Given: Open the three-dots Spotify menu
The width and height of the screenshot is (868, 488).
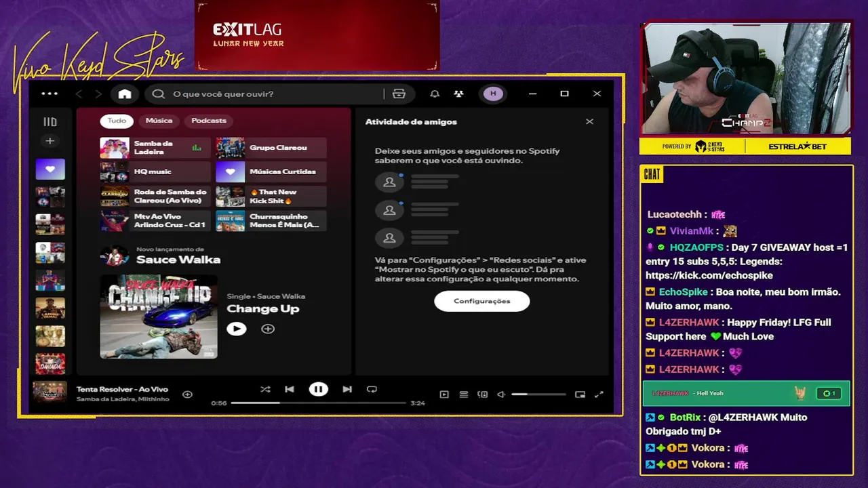Looking at the screenshot, I should point(50,94).
